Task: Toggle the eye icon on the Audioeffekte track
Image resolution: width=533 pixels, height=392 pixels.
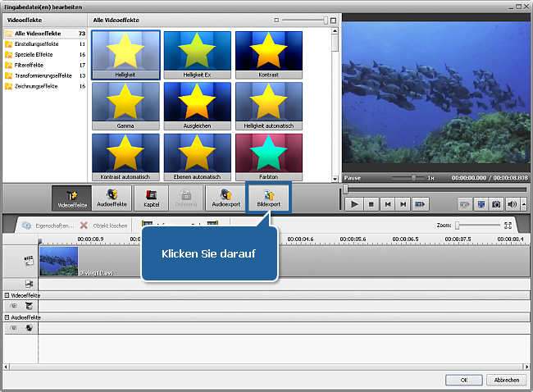Action: point(13,327)
